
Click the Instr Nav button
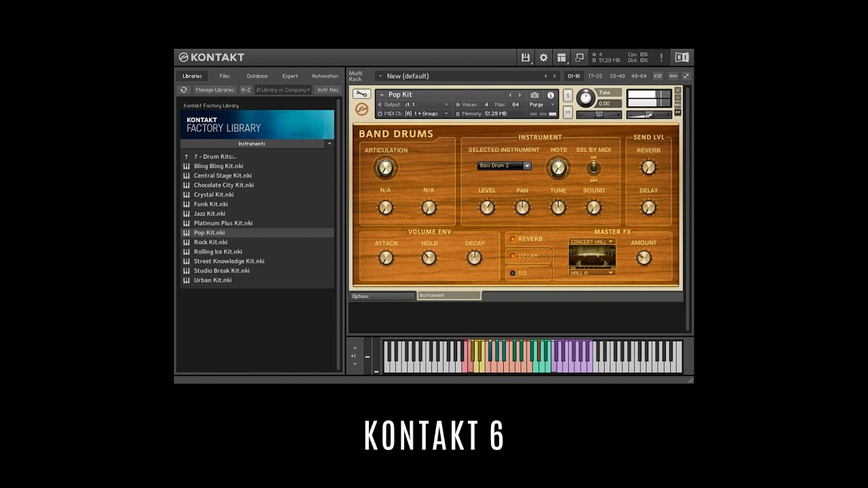[328, 89]
